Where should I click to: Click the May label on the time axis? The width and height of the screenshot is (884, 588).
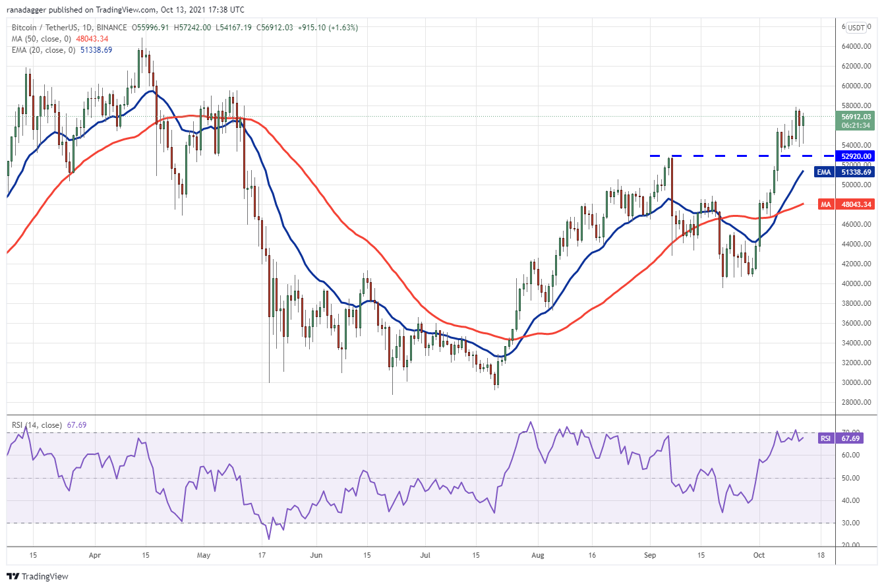click(204, 556)
